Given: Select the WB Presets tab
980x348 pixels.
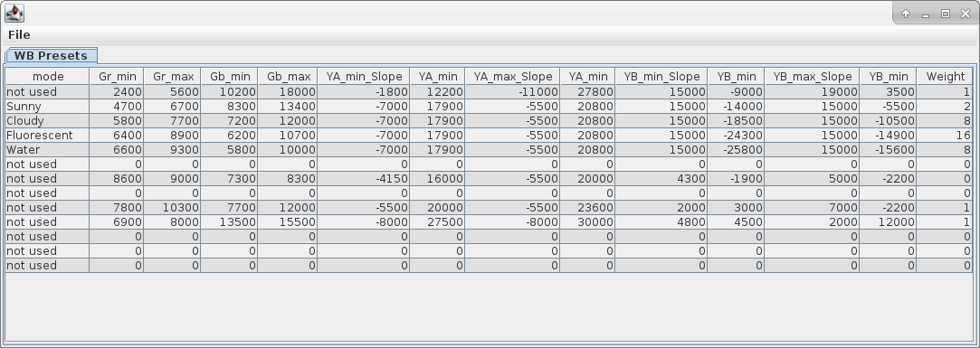Looking at the screenshot, I should [52, 56].
